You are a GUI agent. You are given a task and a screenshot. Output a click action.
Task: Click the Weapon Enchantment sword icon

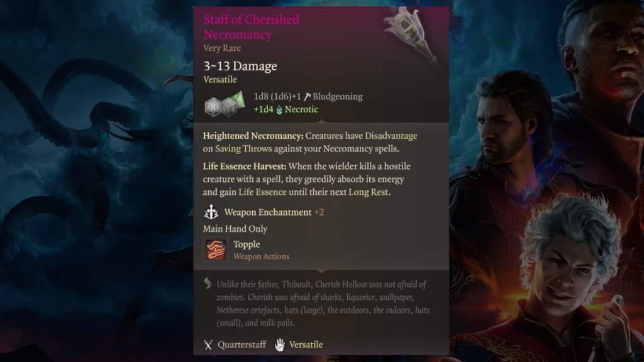click(x=211, y=212)
